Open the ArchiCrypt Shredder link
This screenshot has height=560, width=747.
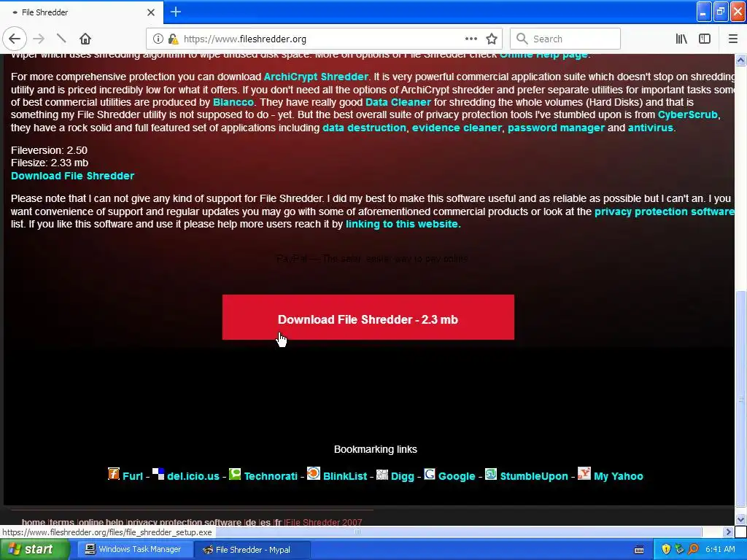(316, 77)
